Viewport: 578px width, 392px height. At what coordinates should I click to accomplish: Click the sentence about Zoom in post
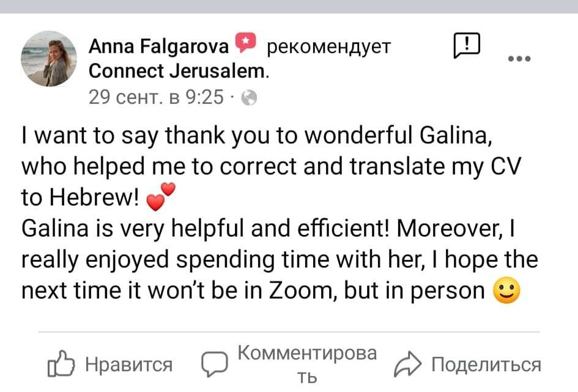coord(257,291)
